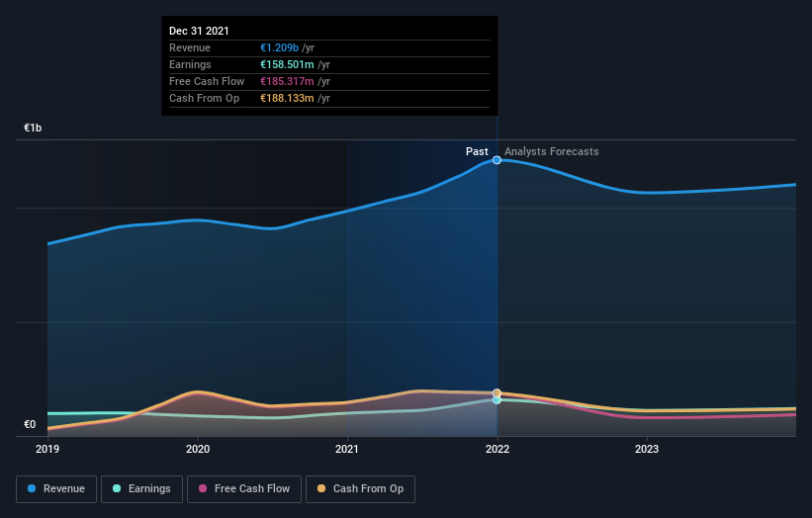Screen dimensions: 812x518
Task: Click the 2019 x-axis label
Action: tap(47, 449)
